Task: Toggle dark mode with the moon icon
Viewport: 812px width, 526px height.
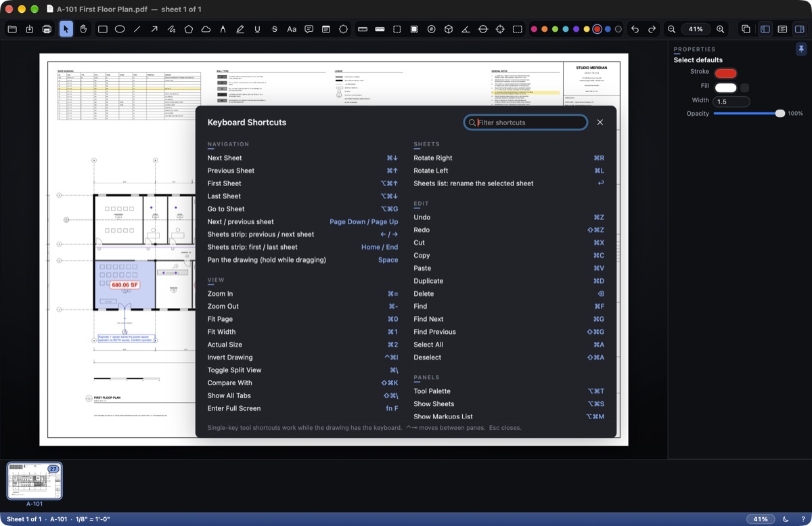Action: coord(786,519)
